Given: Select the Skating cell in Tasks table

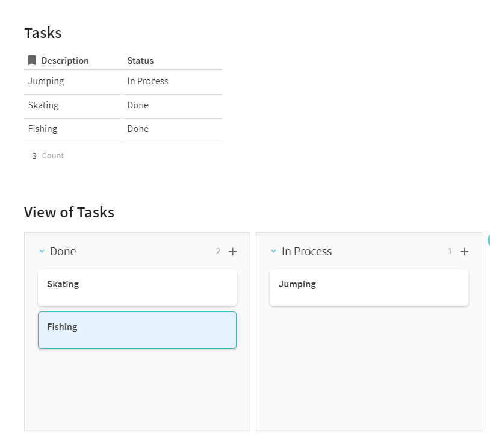Looking at the screenshot, I should point(43,105).
